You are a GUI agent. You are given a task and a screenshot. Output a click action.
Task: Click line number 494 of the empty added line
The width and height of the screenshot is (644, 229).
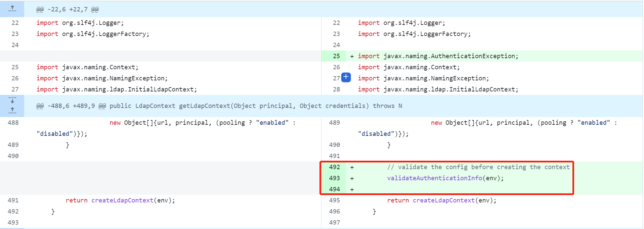[x=334, y=189]
